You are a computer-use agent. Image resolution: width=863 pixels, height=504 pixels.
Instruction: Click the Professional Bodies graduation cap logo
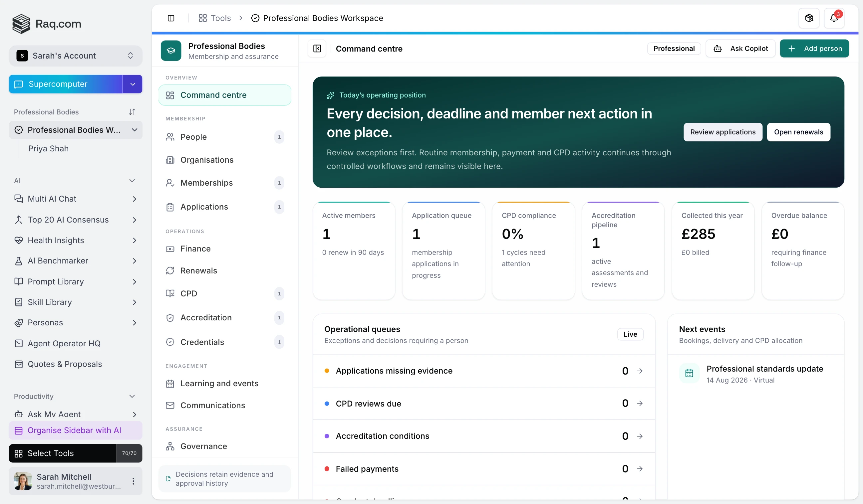(171, 51)
